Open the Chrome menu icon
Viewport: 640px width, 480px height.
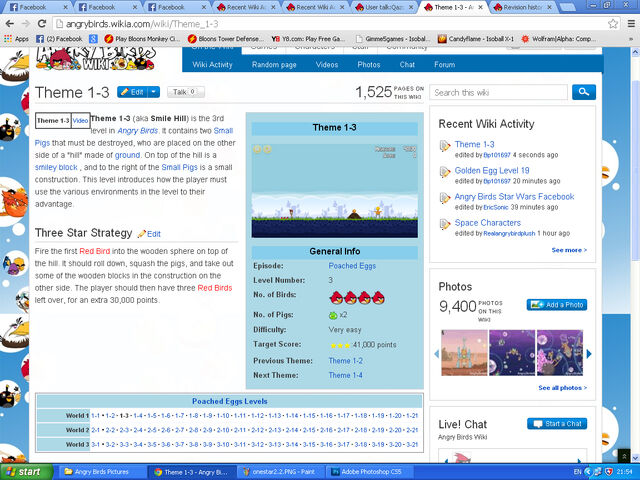coord(631,24)
